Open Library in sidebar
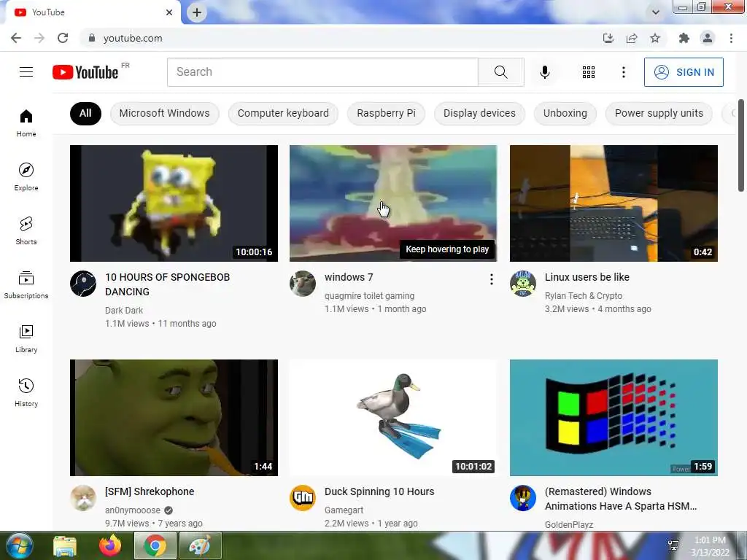 coord(26,338)
